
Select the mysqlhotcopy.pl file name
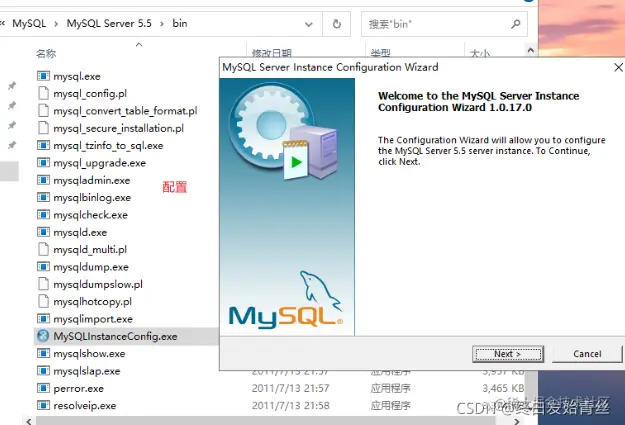point(92,302)
